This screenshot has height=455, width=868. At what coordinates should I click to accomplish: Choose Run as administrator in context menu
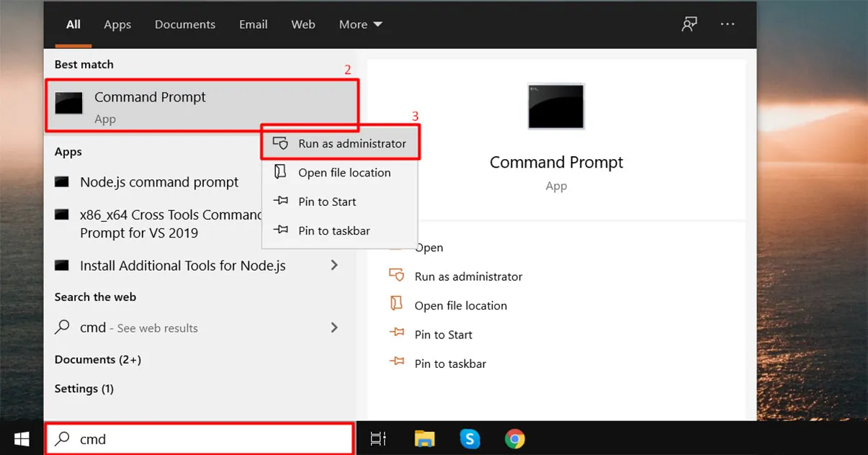340,143
